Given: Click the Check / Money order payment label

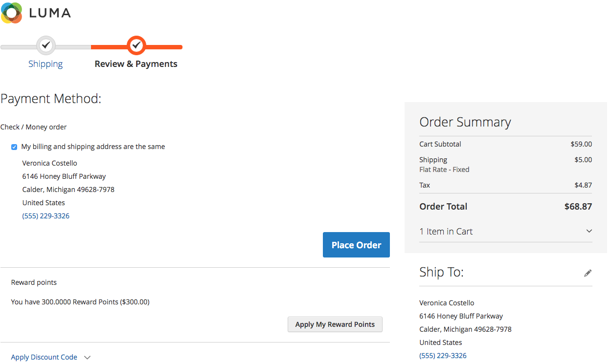Looking at the screenshot, I should [x=33, y=127].
